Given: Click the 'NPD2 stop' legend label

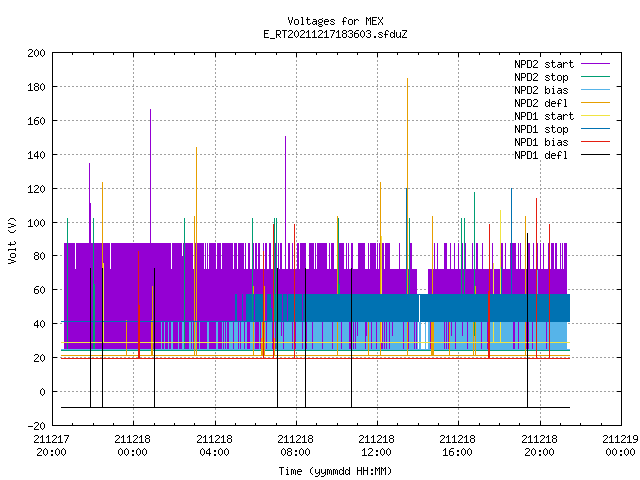Looking at the screenshot, I should (541, 77).
